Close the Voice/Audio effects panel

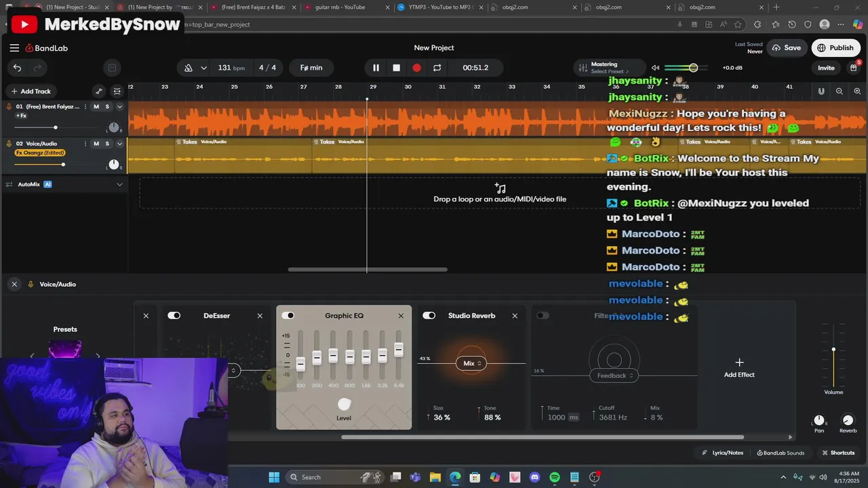click(14, 284)
